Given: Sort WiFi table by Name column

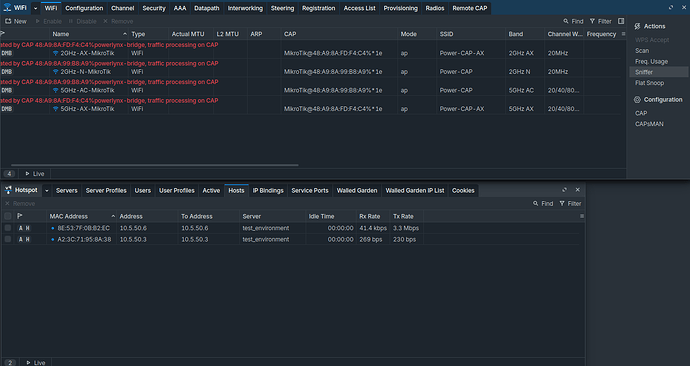Looking at the screenshot, I should tap(89, 34).
